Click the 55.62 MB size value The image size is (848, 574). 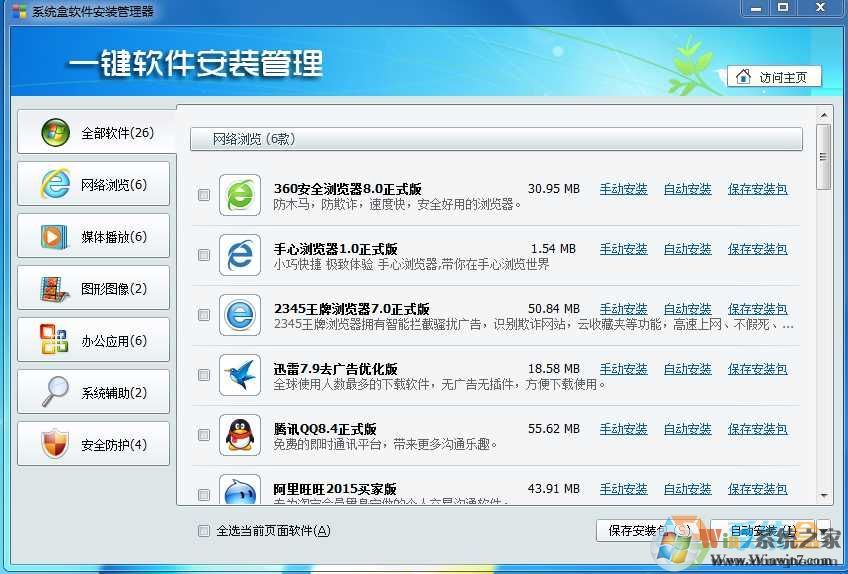point(554,429)
